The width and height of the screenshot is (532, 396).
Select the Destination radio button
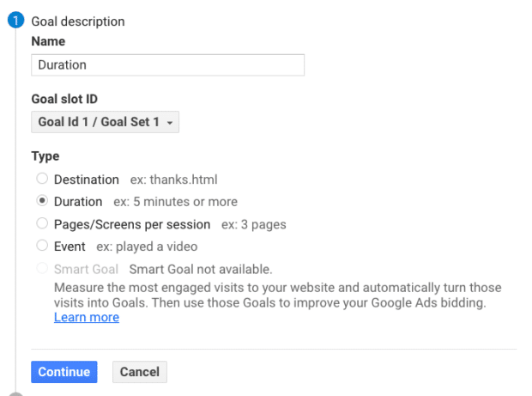point(41,180)
